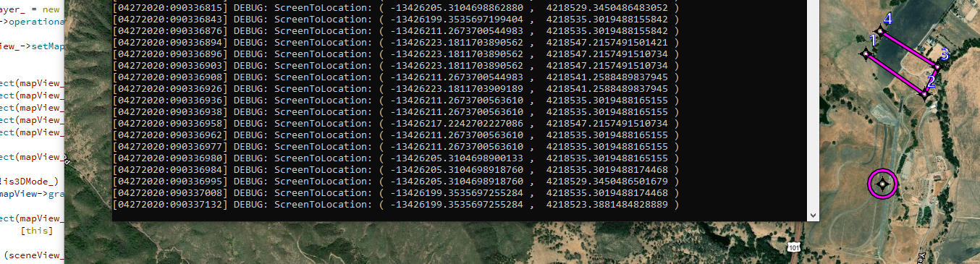The width and height of the screenshot is (980, 264).
Task: Click value 4218523.3881484828889 in last log line
Action: pos(607,205)
